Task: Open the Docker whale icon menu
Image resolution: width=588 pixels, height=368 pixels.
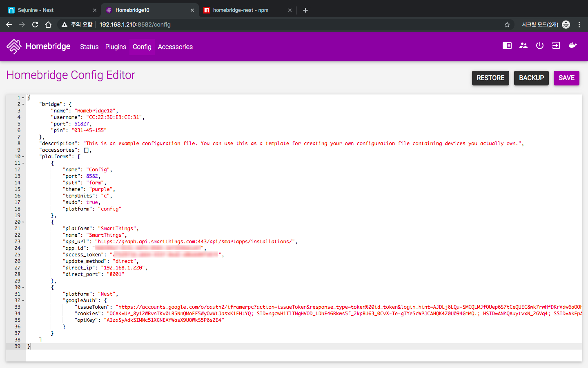Action: [573, 46]
